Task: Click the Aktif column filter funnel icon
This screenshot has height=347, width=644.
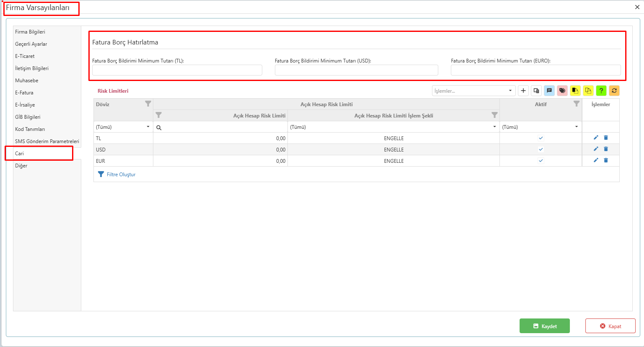Action: [x=577, y=104]
